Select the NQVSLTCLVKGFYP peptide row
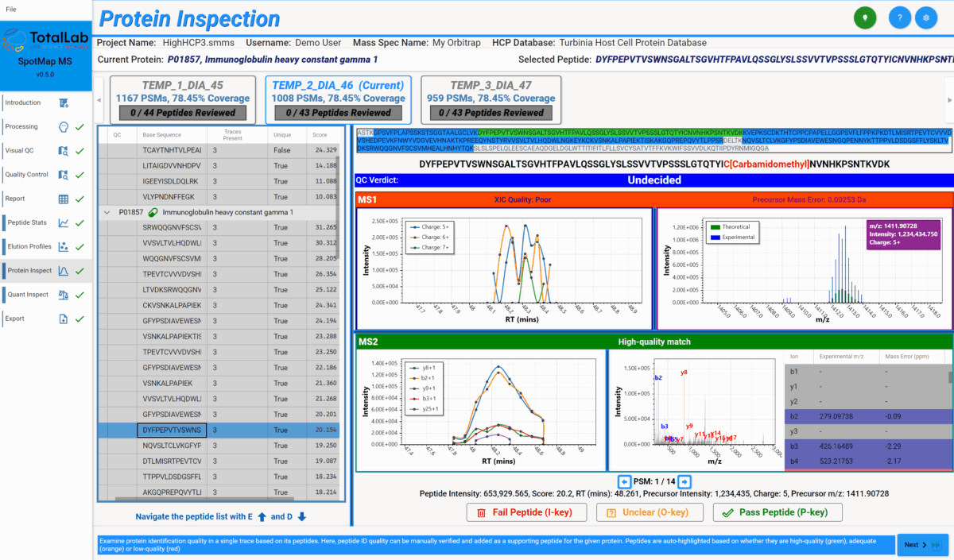The width and height of the screenshot is (954, 560). 172,446
